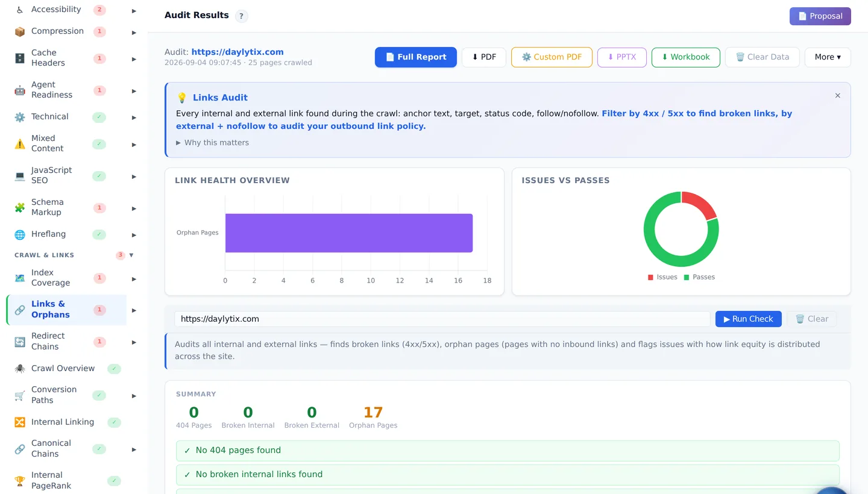The width and height of the screenshot is (868, 494).
Task: Click the Links Audit lightbulb icon
Action: click(182, 98)
